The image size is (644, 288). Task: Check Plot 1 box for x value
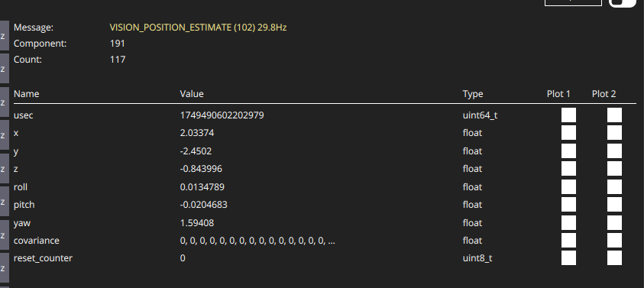pos(568,133)
